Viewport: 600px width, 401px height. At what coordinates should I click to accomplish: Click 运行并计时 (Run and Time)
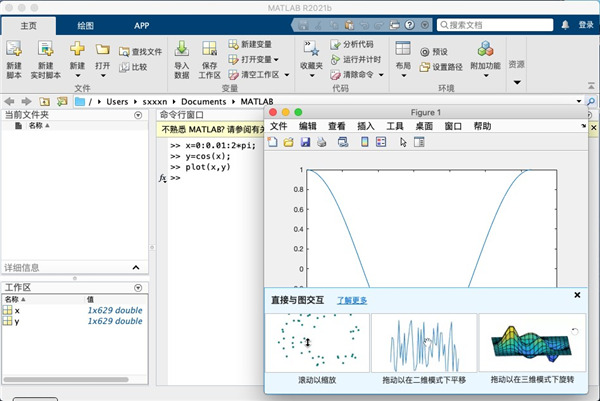pyautogui.click(x=355, y=59)
